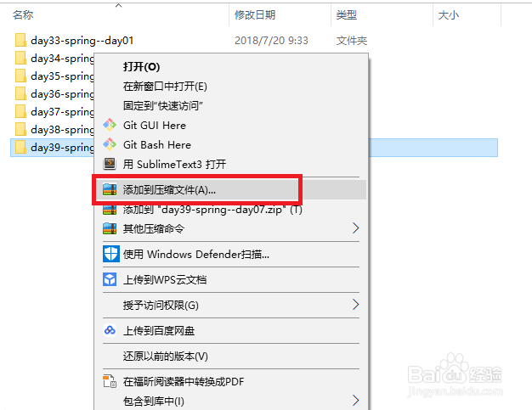Select the day39-spring folder name
The width and height of the screenshot is (532, 410).
62,148
